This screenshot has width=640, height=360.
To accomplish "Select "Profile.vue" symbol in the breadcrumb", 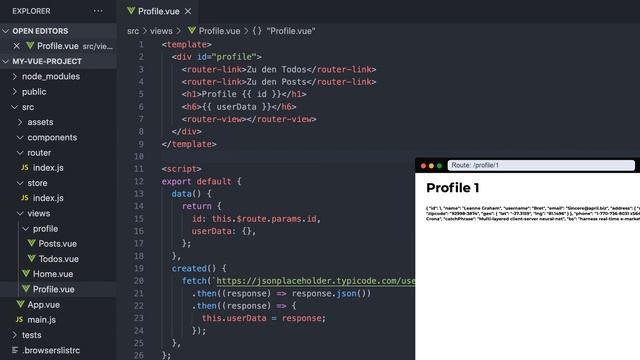I will pyautogui.click(x=291, y=31).
